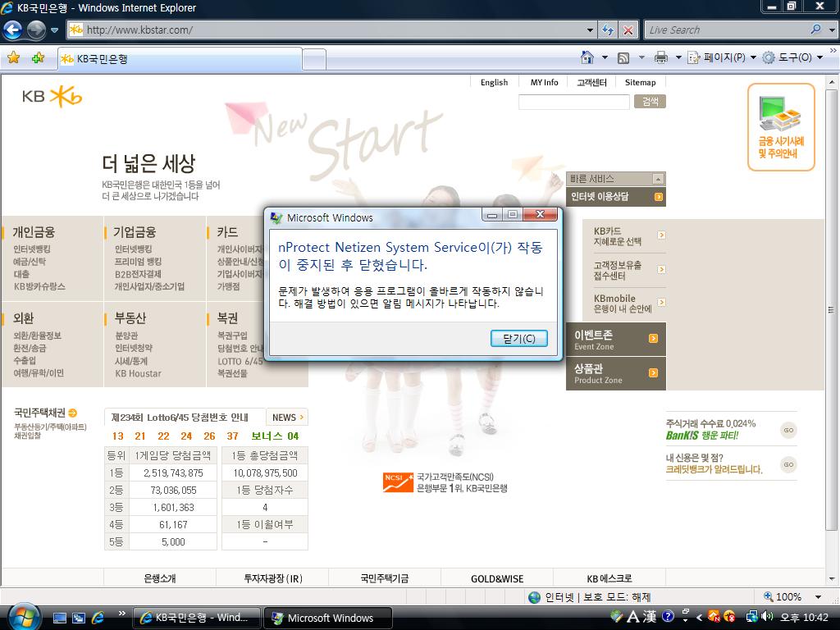Click the KB logo on the site
This screenshot has width=840, height=630.
click(x=52, y=97)
